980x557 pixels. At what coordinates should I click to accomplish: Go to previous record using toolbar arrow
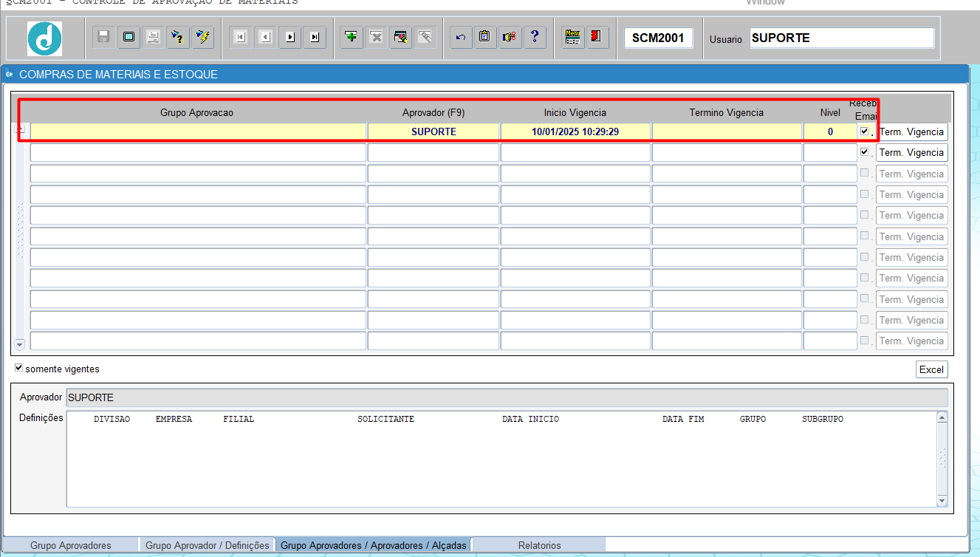pos(265,37)
